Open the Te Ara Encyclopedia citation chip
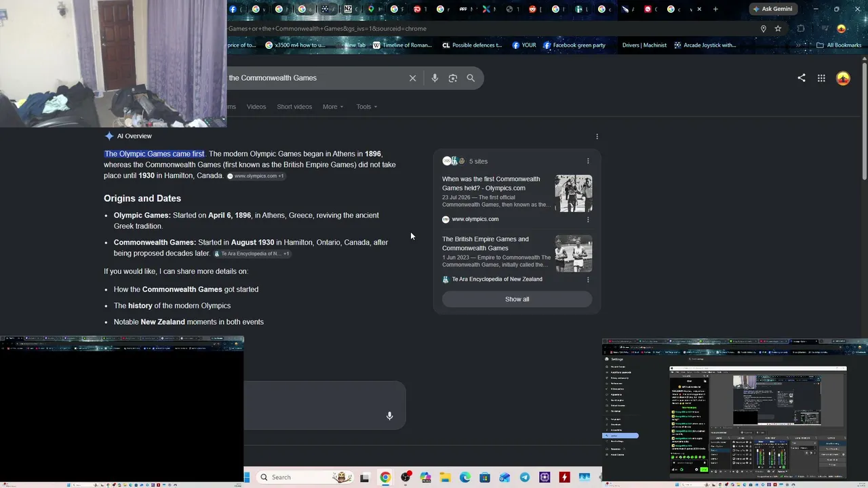This screenshot has height=488, width=868. (252, 253)
